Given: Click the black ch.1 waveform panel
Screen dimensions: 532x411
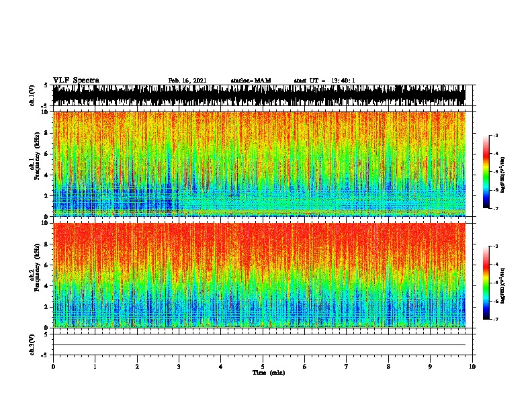Looking at the screenshot, I should tap(259, 95).
